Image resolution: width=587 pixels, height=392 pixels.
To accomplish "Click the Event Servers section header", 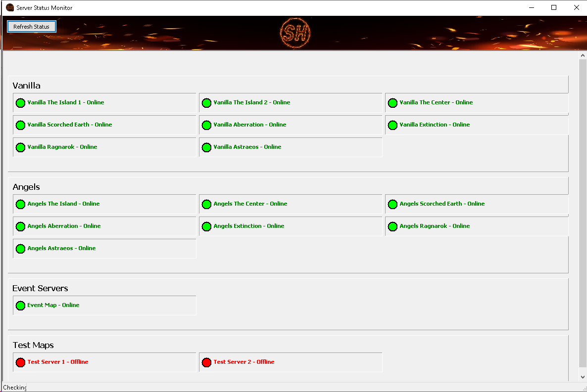I will click(40, 288).
